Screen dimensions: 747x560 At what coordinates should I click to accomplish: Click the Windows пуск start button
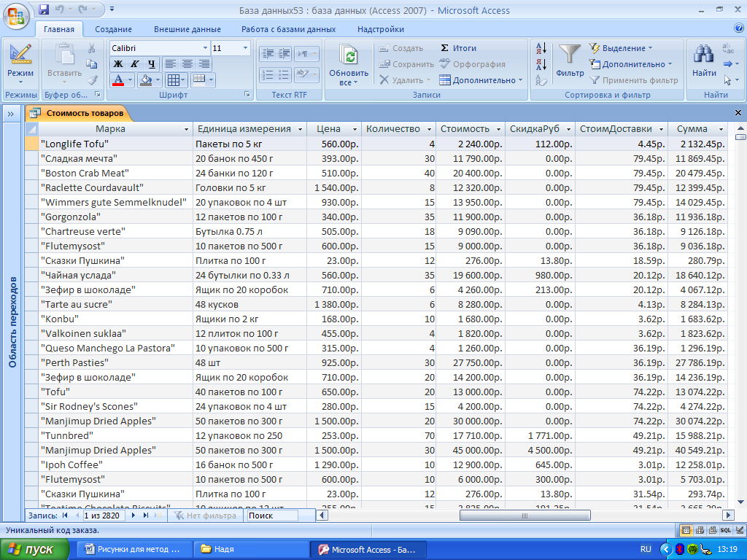click(34, 550)
